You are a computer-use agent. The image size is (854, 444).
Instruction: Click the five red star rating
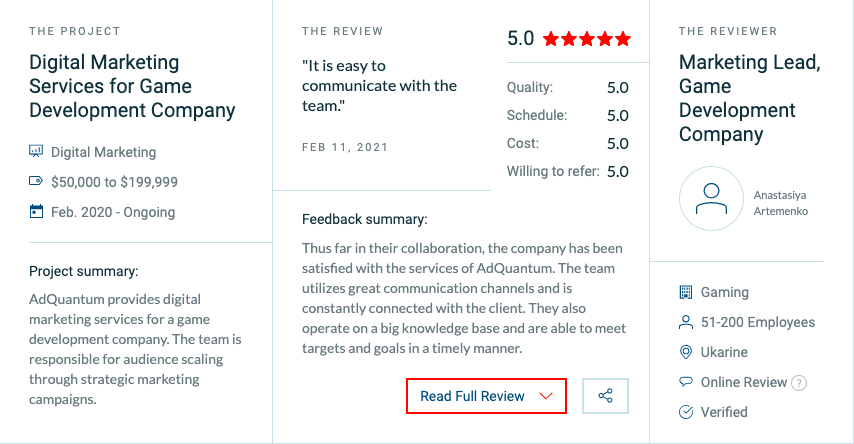(x=587, y=39)
